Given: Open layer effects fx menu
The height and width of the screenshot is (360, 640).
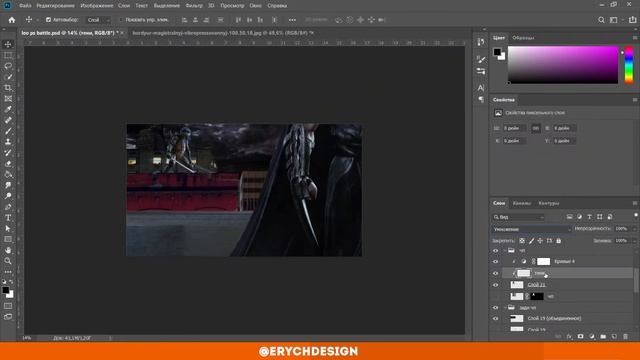Looking at the screenshot, I should [x=569, y=336].
